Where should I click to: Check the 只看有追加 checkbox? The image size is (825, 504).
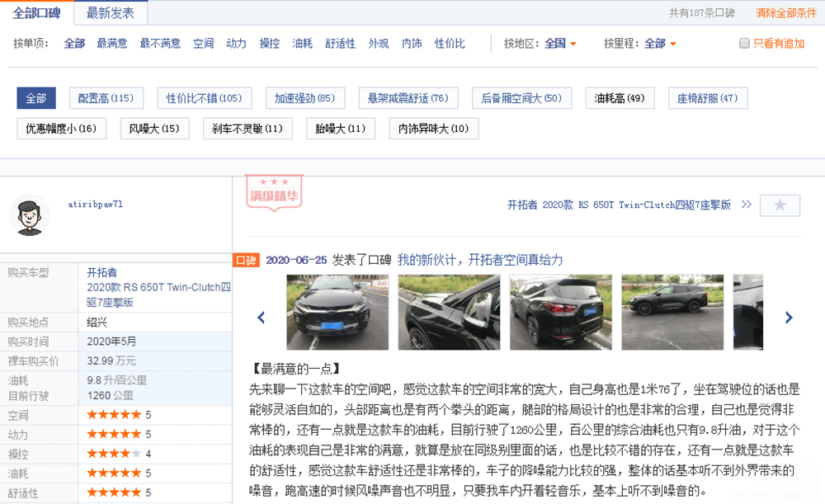(x=744, y=44)
